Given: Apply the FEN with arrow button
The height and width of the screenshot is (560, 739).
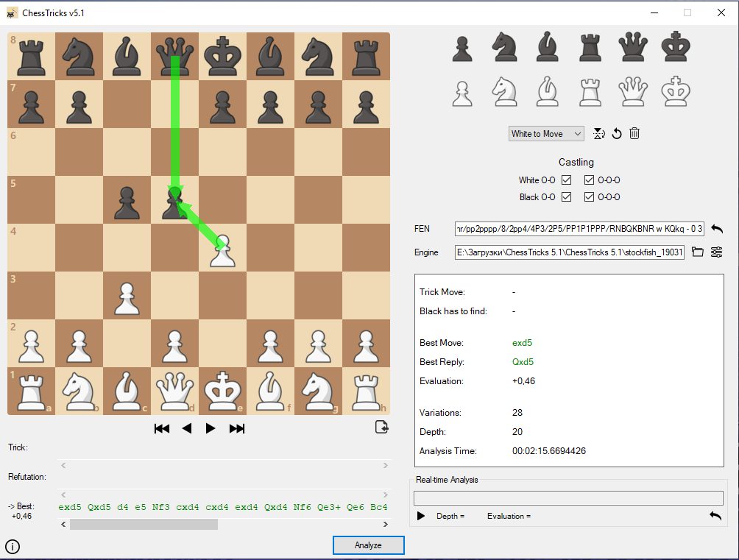Looking at the screenshot, I should 717,230.
